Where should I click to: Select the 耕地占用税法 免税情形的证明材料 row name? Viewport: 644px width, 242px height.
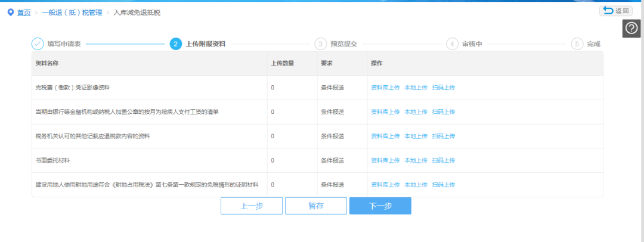point(147,185)
